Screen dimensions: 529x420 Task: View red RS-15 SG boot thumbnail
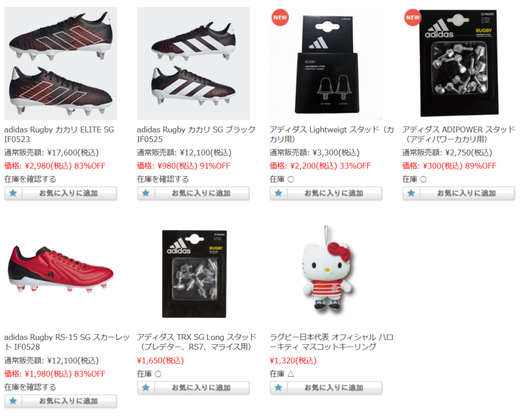coord(61,271)
